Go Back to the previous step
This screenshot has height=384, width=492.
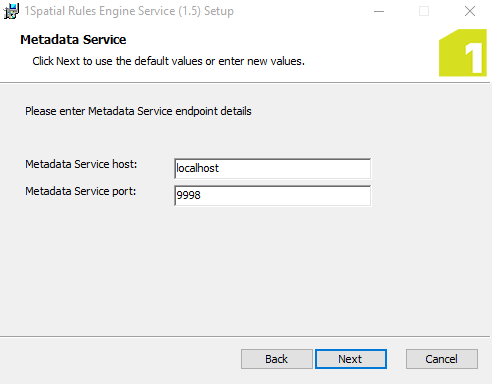pos(277,359)
